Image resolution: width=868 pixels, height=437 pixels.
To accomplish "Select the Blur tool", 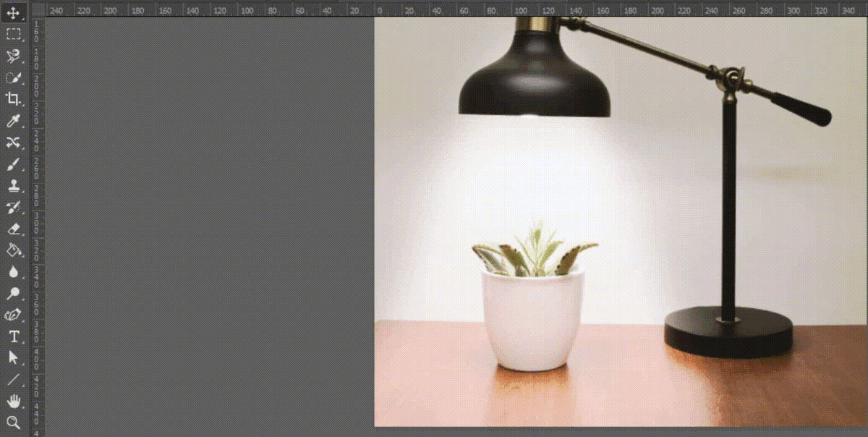I will point(14,272).
